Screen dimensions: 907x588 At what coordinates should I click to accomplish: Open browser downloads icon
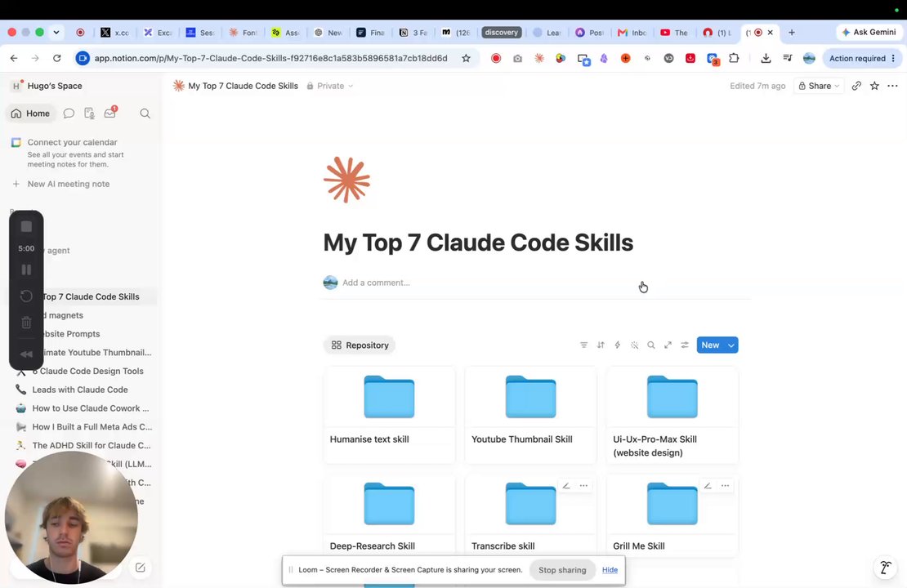(x=766, y=58)
